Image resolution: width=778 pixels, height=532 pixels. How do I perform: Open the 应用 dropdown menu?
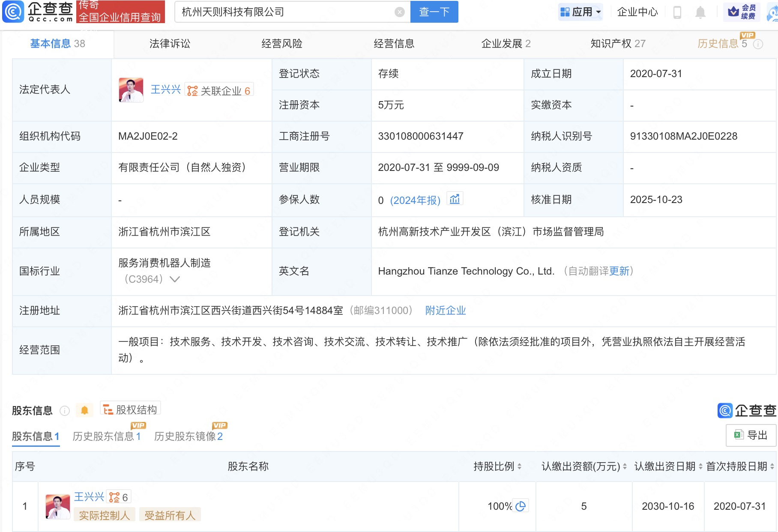(x=581, y=12)
